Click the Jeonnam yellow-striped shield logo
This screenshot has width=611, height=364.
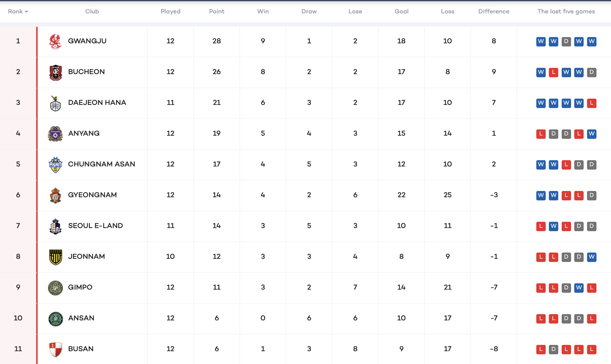[55, 257]
